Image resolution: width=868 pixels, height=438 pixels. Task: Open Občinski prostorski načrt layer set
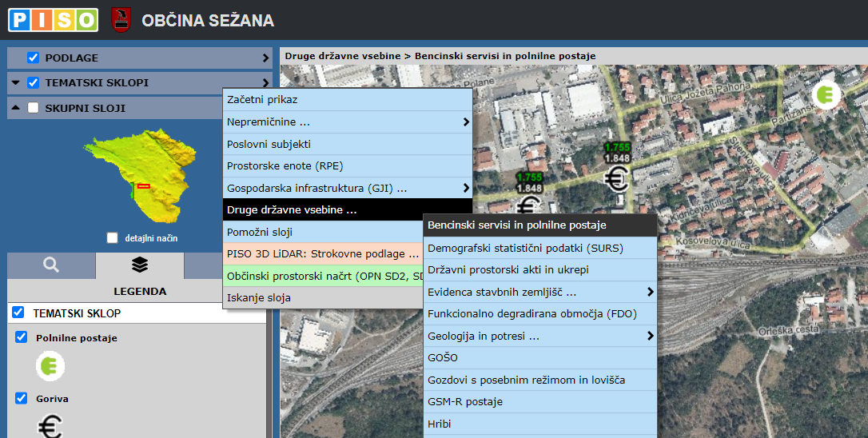(x=323, y=276)
